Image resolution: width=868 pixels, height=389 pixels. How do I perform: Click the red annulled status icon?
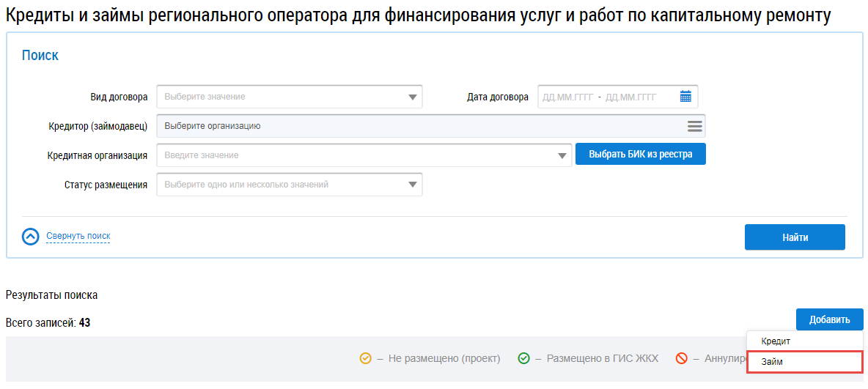(681, 358)
